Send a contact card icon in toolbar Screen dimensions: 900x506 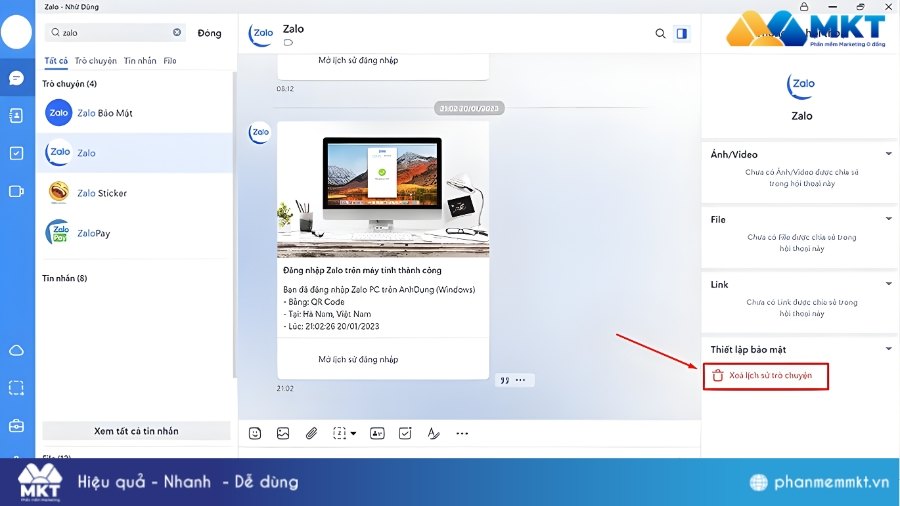coord(377,433)
